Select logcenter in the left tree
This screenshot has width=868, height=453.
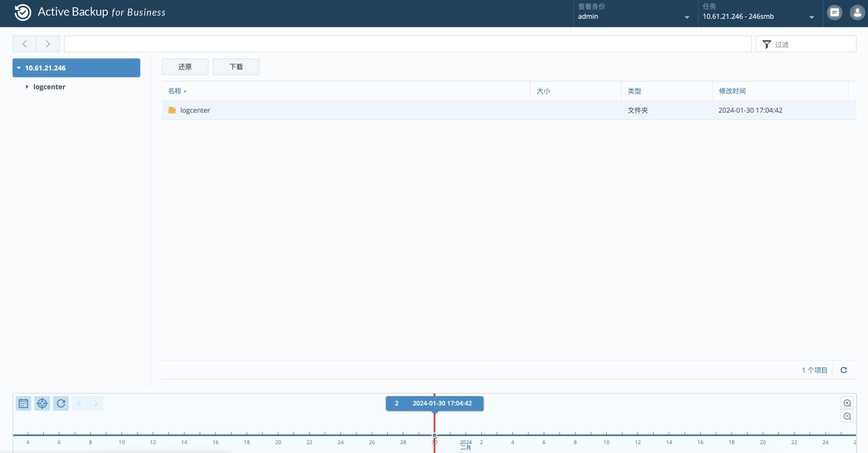tap(49, 87)
